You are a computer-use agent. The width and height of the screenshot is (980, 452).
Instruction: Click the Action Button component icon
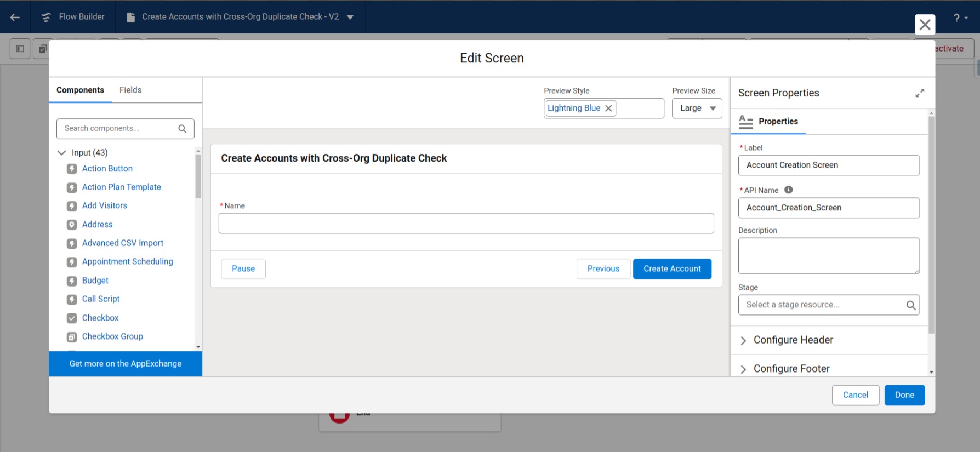pos(72,169)
